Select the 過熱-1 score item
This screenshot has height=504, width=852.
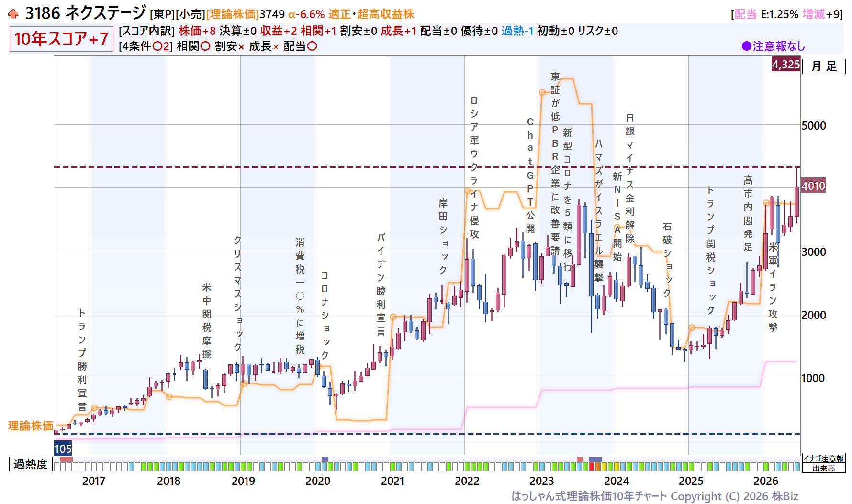pos(517,31)
